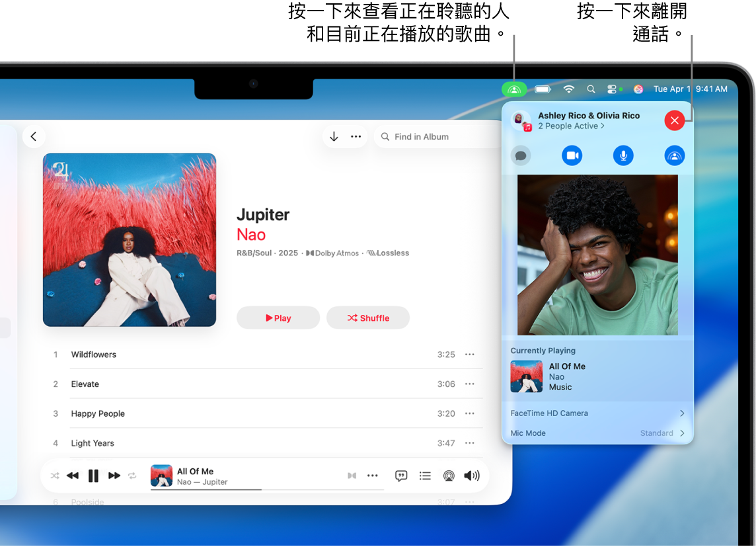Mute your microphone in the SharePlay panel
This screenshot has height=547, width=756.
(x=623, y=155)
